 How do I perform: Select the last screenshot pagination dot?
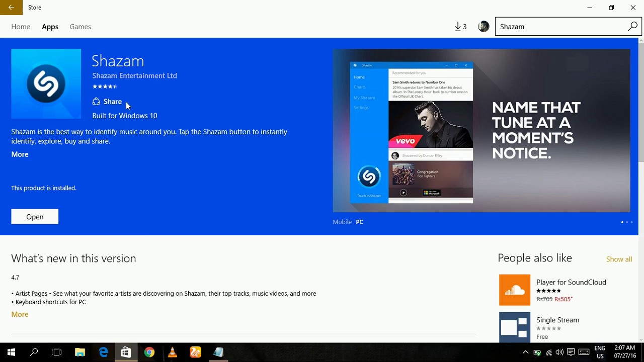631,222
